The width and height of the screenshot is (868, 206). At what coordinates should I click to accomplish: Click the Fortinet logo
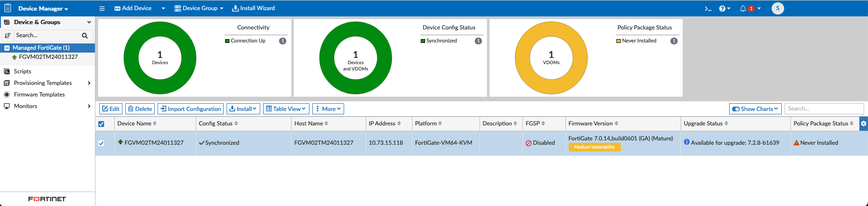point(47,199)
